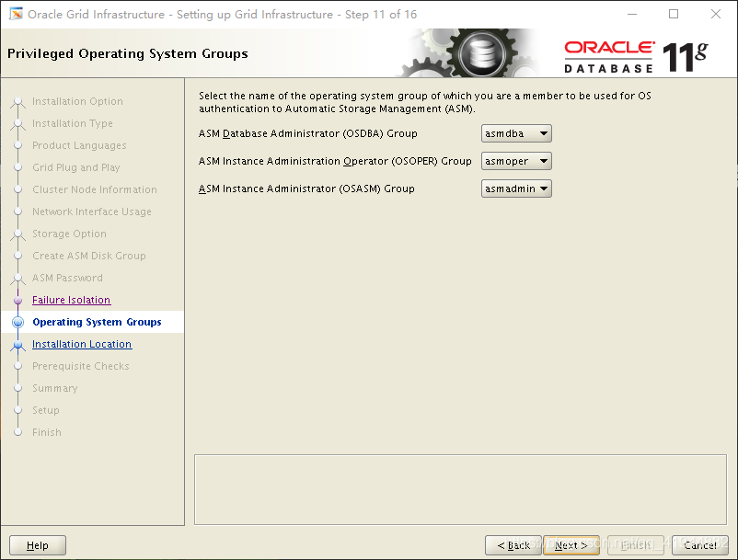Click the Failure Isolation step bullet icon
This screenshot has width=738, height=560.
pyautogui.click(x=17, y=300)
